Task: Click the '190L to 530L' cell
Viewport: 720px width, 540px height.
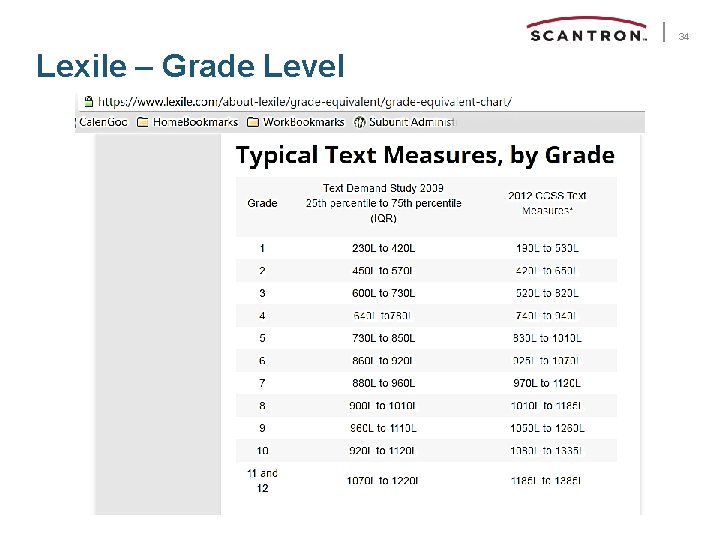Action: coord(547,248)
